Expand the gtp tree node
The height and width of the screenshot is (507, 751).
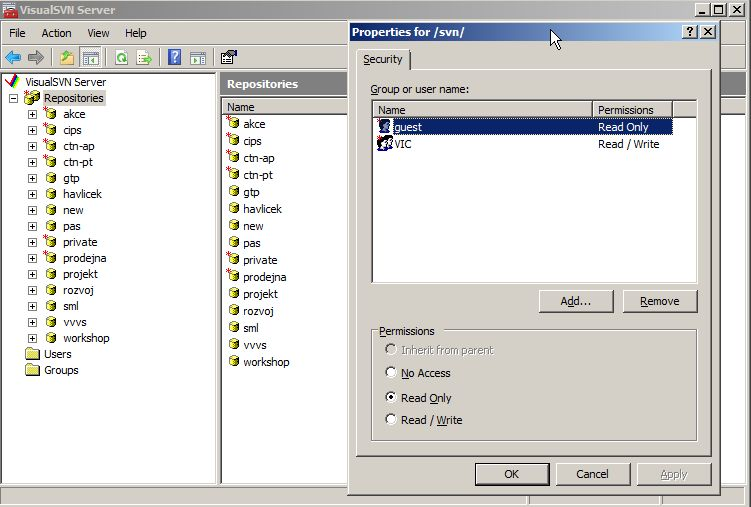[32, 178]
